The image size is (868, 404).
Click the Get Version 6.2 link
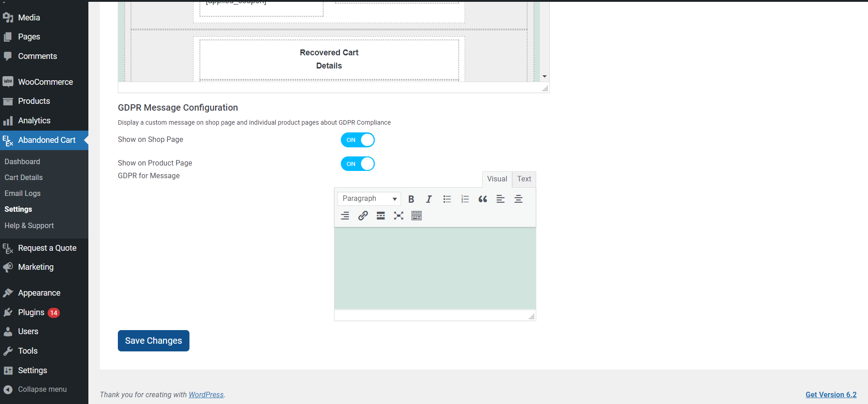pyautogui.click(x=831, y=394)
